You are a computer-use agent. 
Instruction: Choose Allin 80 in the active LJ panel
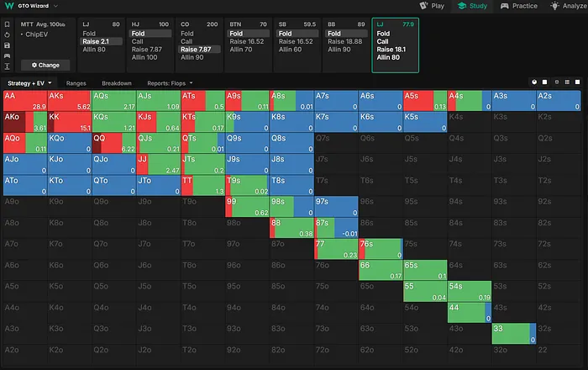tap(388, 57)
